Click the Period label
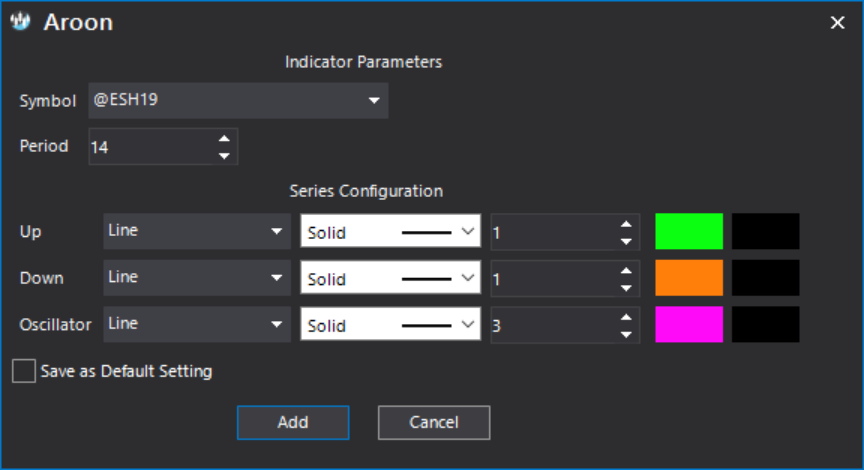Image resolution: width=864 pixels, height=470 pixels. pos(44,146)
